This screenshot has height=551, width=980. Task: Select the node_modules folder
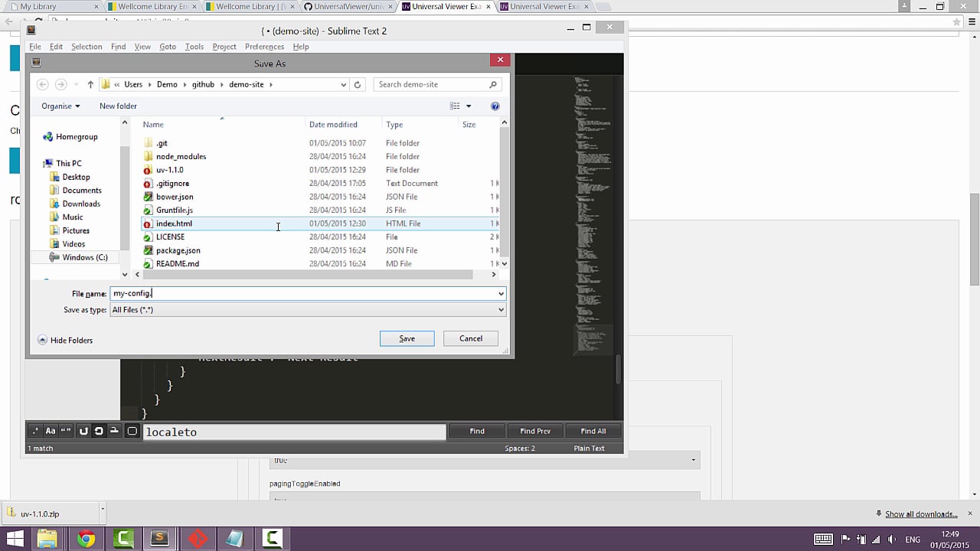181,156
